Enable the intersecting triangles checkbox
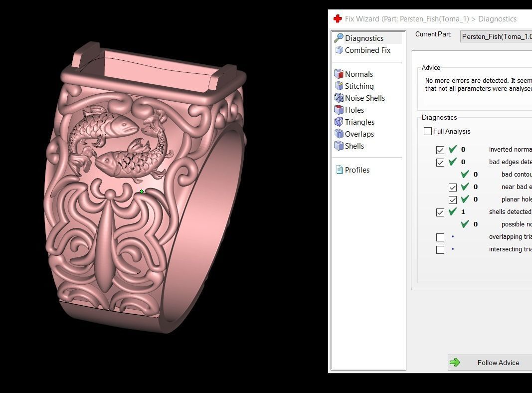The height and width of the screenshot is (393, 532). pos(440,250)
